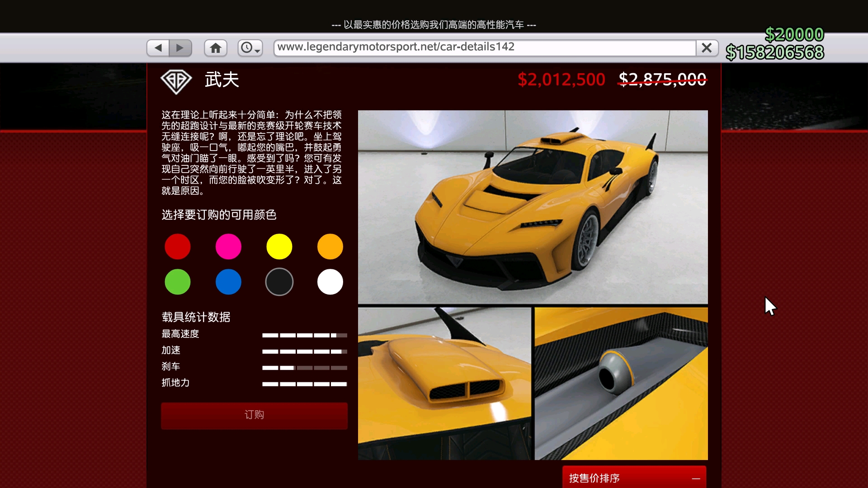
Task: Open the browser history clock dropdown
Action: pyautogui.click(x=250, y=48)
